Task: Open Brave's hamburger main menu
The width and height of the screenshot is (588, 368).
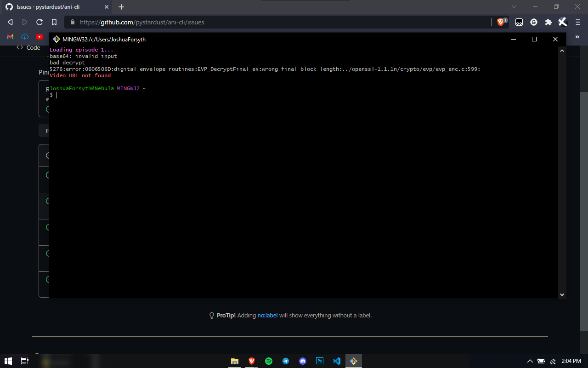Action: click(x=577, y=22)
